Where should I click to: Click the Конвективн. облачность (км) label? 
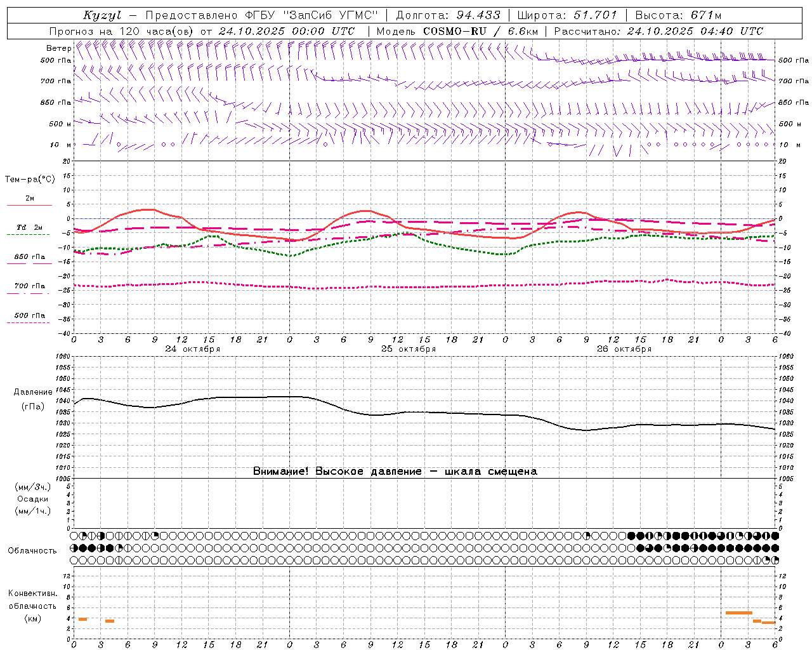coord(32,606)
